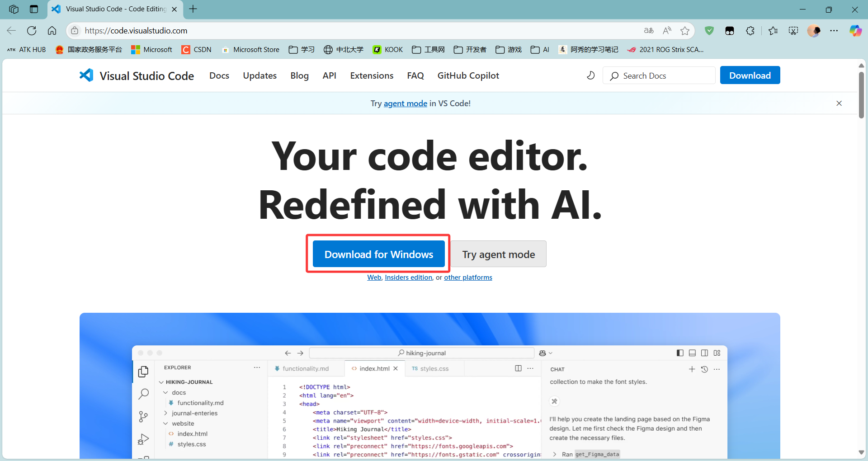868x461 pixels.
Task: Add this page to favorites
Action: [685, 31]
